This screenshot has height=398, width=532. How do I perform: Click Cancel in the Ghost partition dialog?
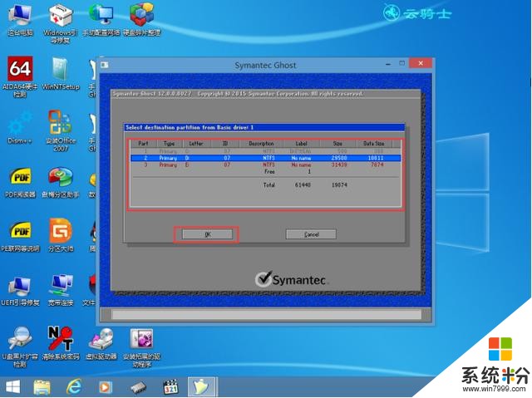[x=311, y=234]
